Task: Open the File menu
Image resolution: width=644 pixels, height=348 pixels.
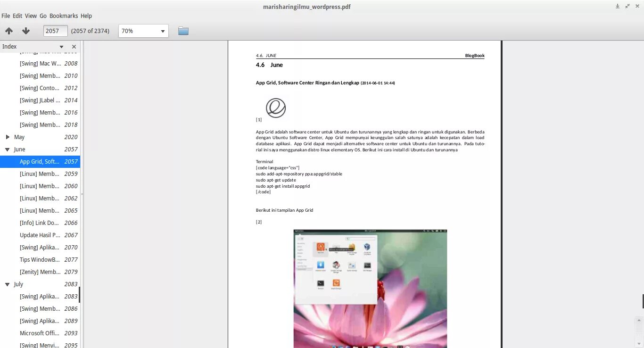Action: click(x=6, y=16)
